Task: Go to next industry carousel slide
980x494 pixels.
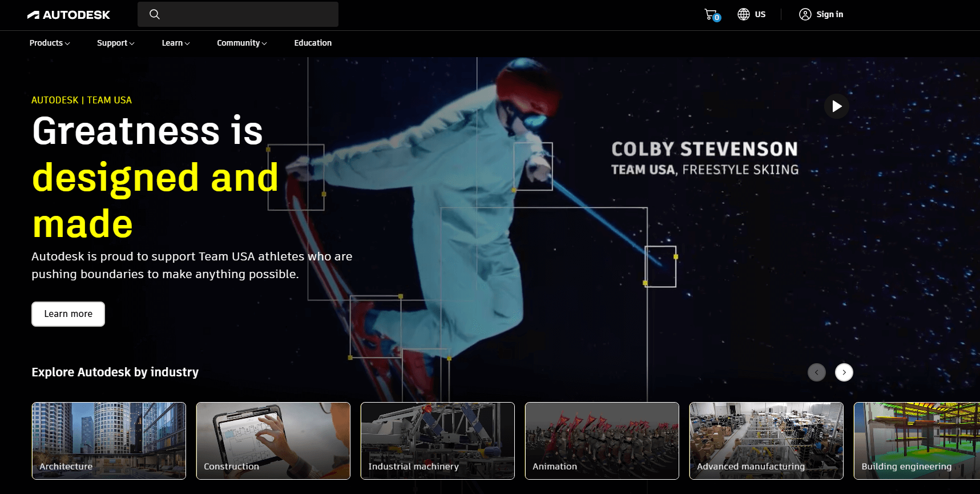Action: click(x=844, y=372)
